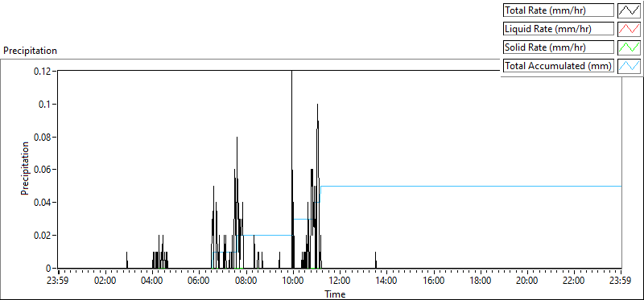Click the Solid Rate green plot icon
644x300 pixels.
[629, 47]
